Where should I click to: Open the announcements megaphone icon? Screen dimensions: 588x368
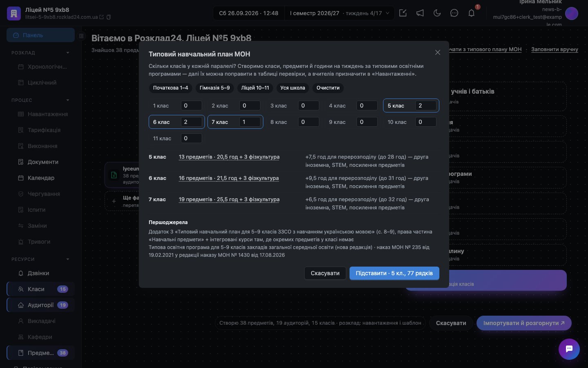[x=420, y=13]
